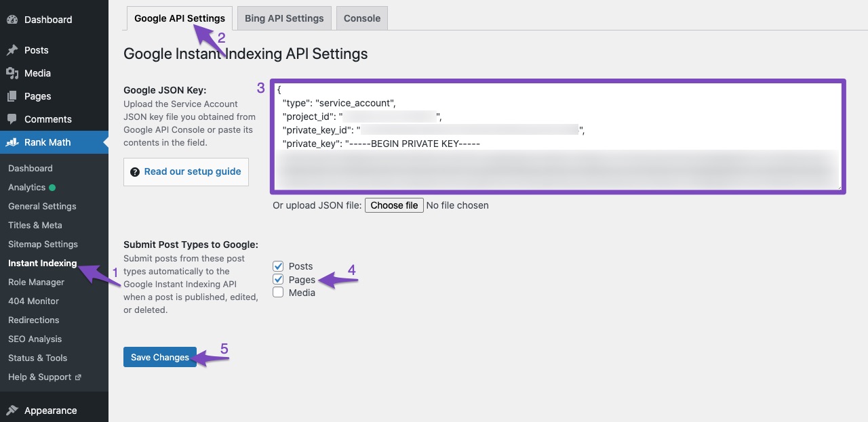Click the Google JSON Key label
Image resolution: width=868 pixels, height=422 pixels.
(x=165, y=90)
